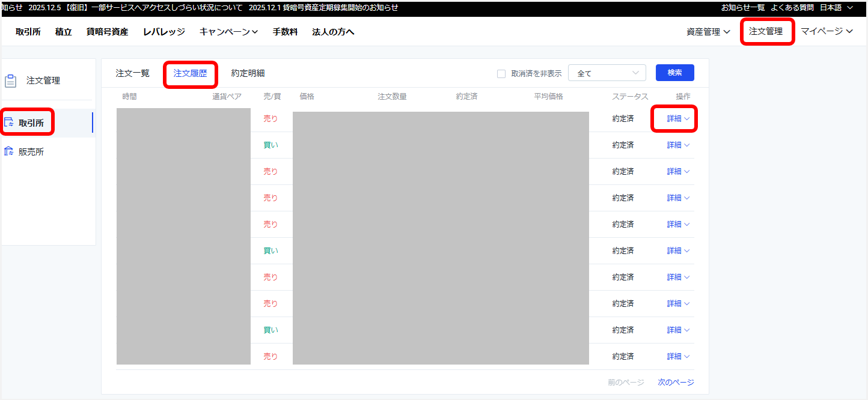
Task: Enable the 取消済を非表示 checkbox
Action: [x=501, y=73]
